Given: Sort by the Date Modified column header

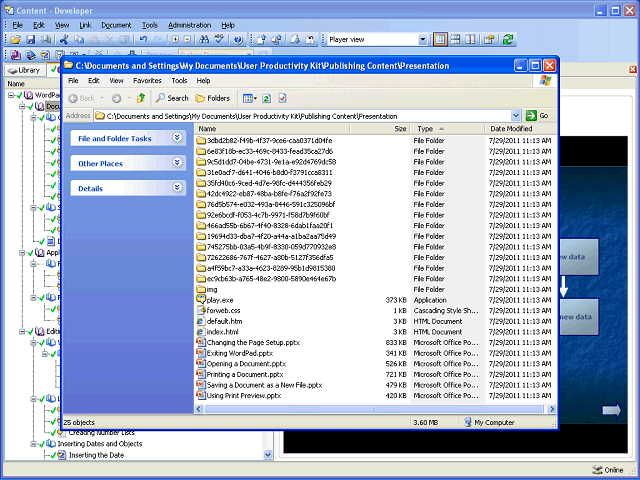Looking at the screenshot, I should pyautogui.click(x=520, y=129).
